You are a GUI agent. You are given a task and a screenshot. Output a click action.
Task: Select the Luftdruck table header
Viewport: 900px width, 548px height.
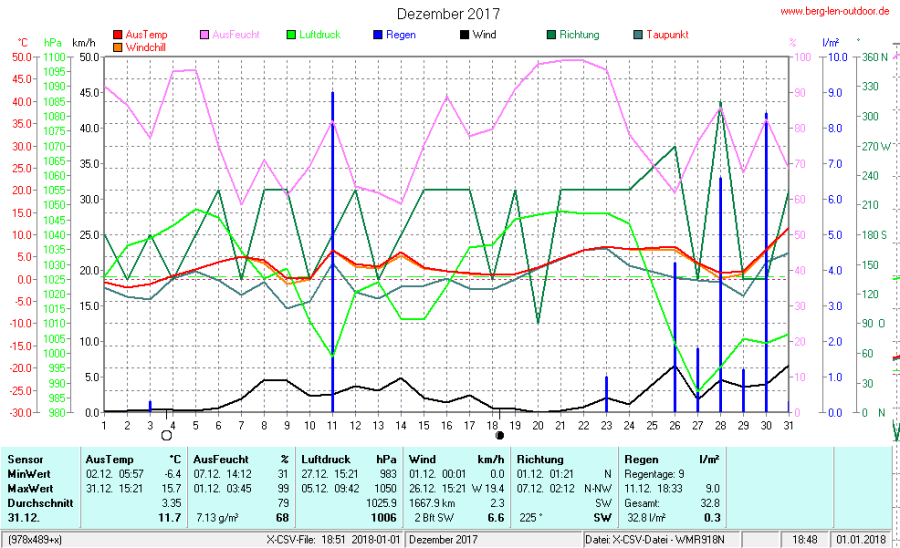pos(323,458)
